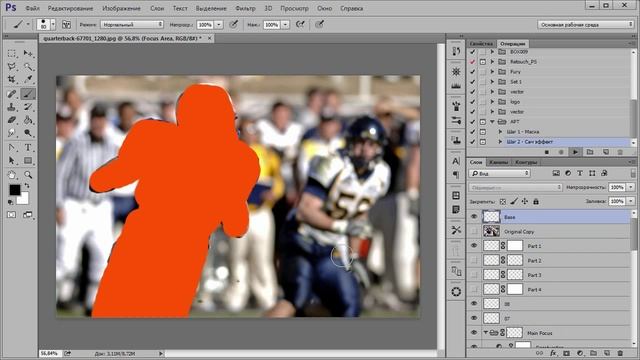Collapse the АРТ action set
This screenshot has width=640, height=360.
493,122
